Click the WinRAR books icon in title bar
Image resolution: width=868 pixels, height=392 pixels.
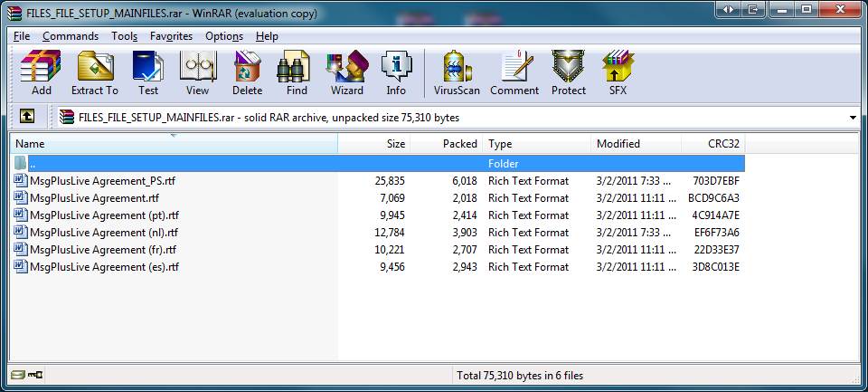click(14, 14)
